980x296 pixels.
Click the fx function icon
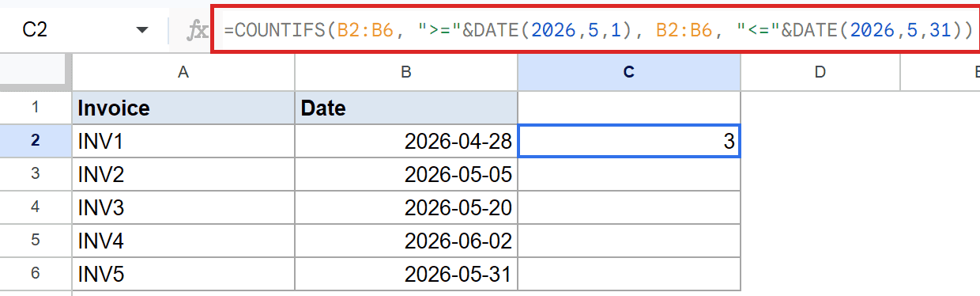197,31
